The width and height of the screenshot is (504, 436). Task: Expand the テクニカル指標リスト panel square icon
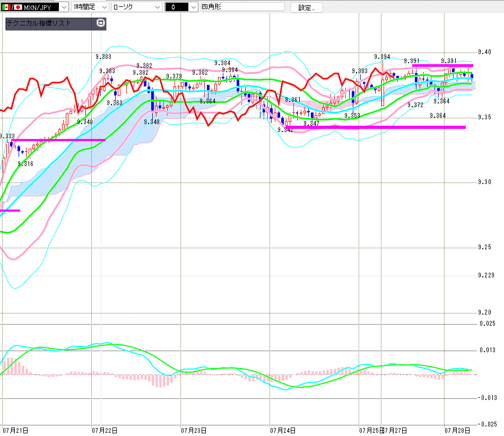tap(101, 23)
